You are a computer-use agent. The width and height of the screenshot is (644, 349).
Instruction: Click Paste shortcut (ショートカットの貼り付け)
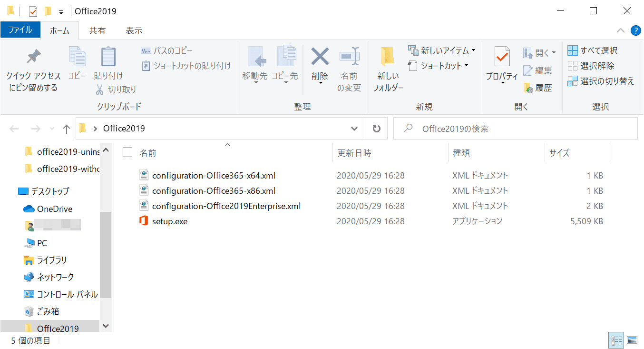click(186, 66)
